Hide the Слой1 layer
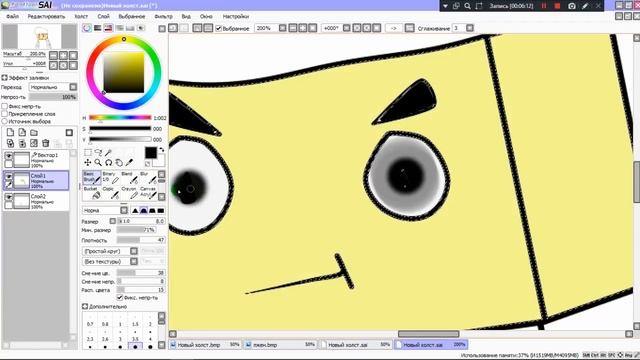 coord(9,176)
